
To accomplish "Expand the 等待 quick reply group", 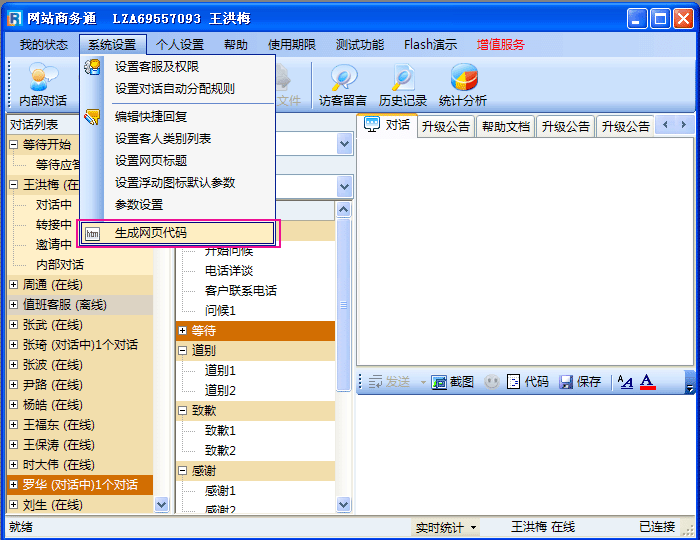I will (182, 330).
